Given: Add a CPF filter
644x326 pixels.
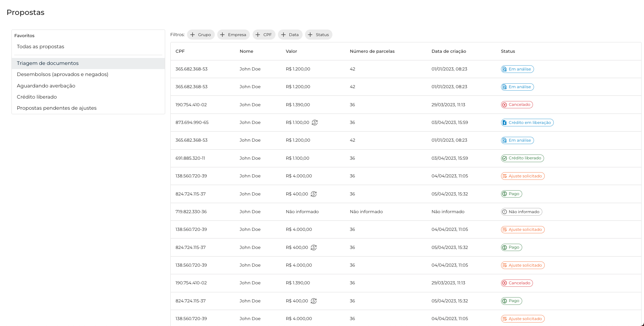Looking at the screenshot, I should [x=264, y=35].
